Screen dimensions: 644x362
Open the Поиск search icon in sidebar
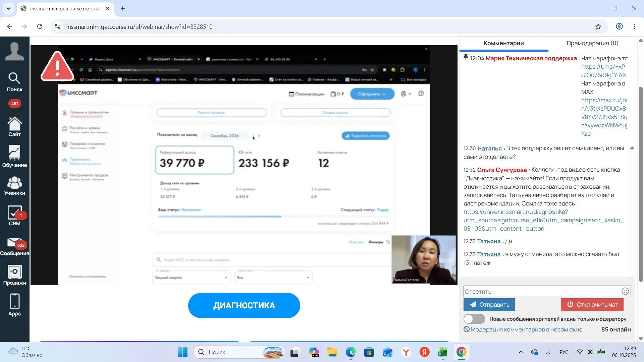point(14,82)
